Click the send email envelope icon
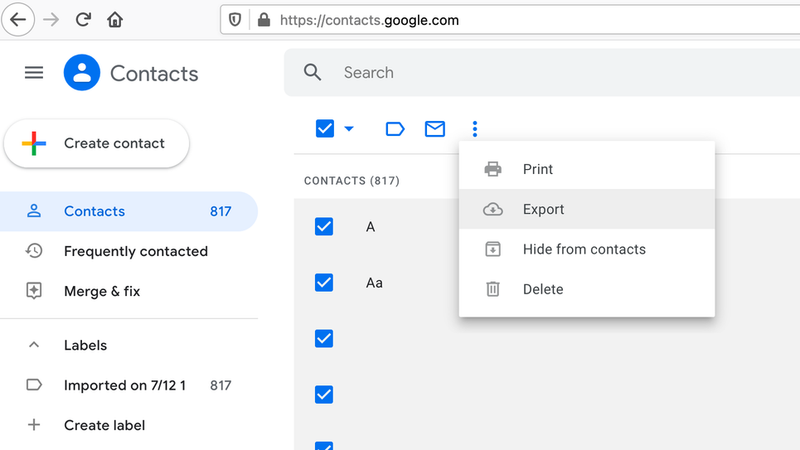Image resolution: width=800 pixels, height=450 pixels. [x=435, y=129]
